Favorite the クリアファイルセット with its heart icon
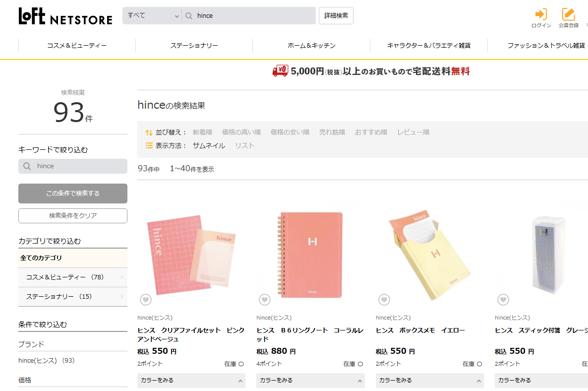The image size is (588, 391). click(x=146, y=300)
